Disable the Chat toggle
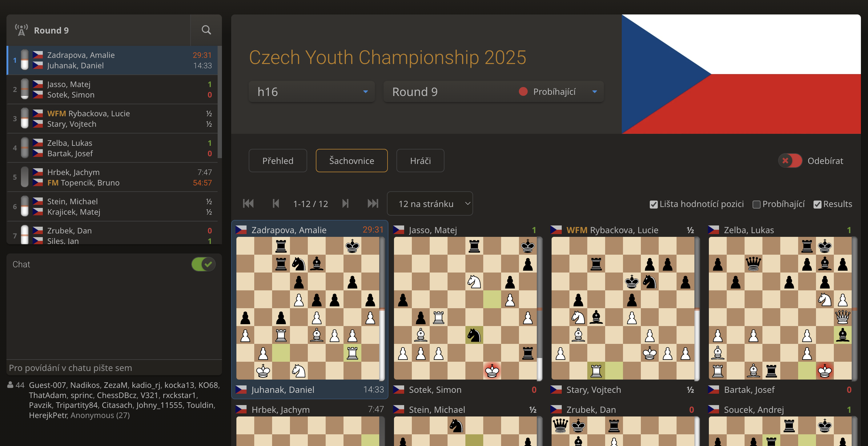Viewport: 868px width, 446px height. [203, 264]
